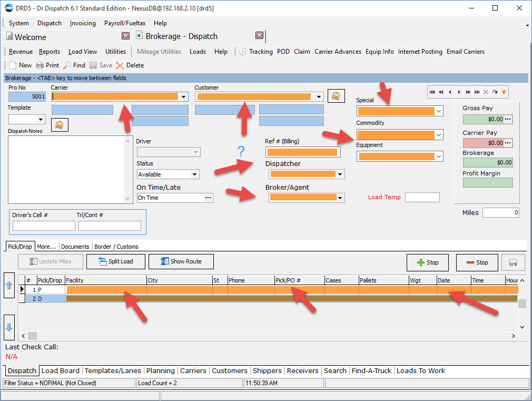Switch to the Find-A-Truck tab
The width and height of the screenshot is (532, 401).
pyautogui.click(x=371, y=371)
